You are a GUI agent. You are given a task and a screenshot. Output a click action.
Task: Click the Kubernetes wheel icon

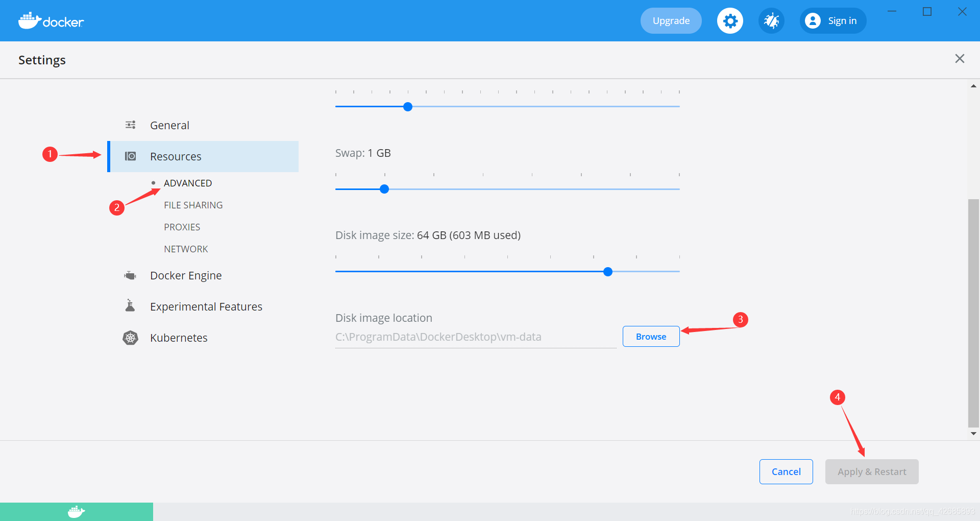click(131, 338)
